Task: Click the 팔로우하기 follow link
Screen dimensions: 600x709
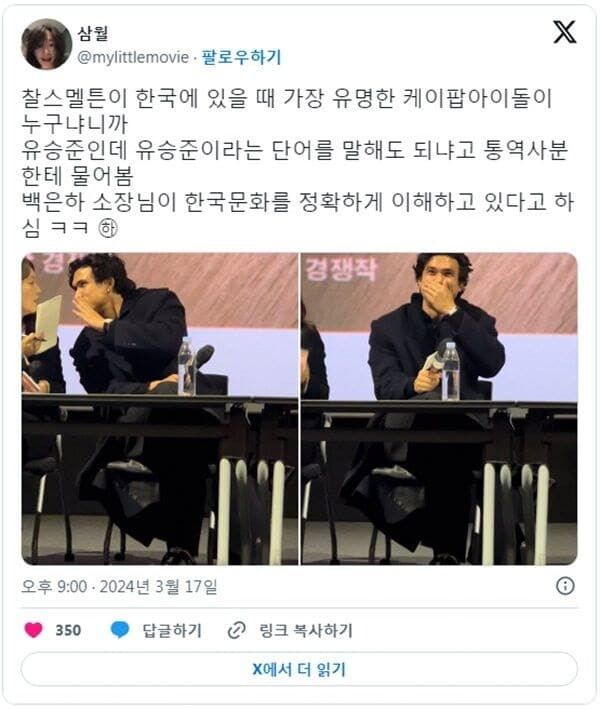Action: [x=241, y=57]
